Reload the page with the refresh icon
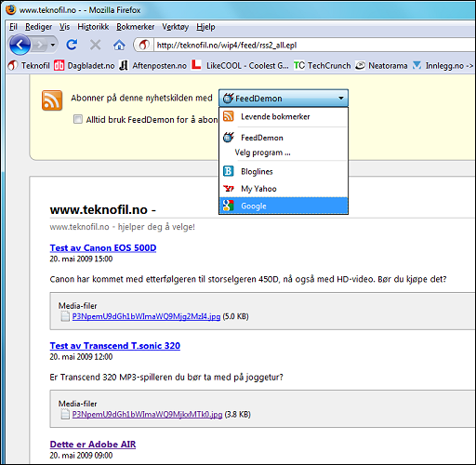 (72, 45)
